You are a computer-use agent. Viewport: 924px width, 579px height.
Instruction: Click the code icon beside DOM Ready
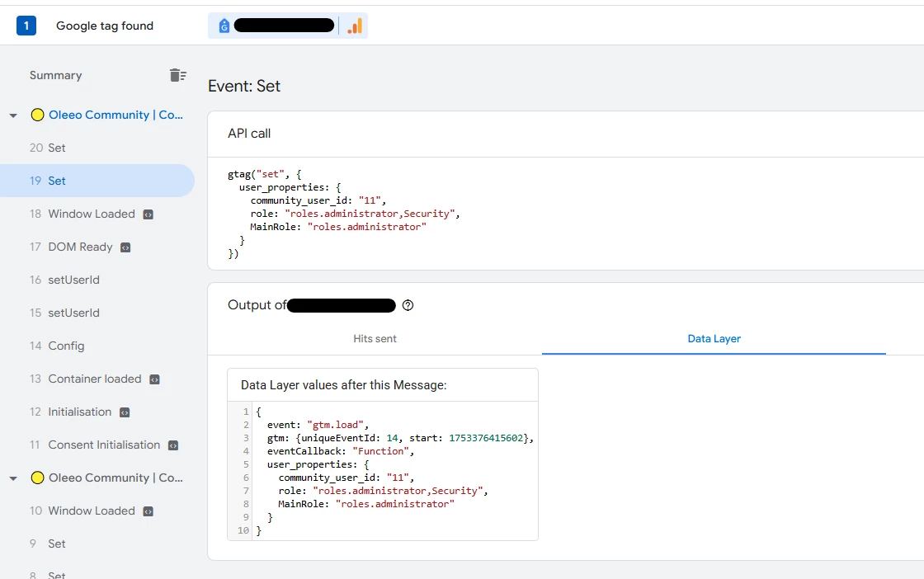pyautogui.click(x=125, y=247)
